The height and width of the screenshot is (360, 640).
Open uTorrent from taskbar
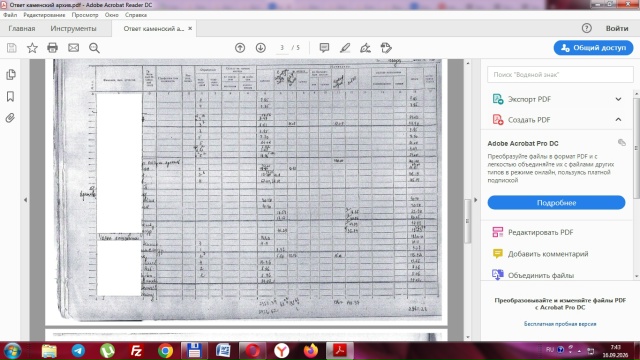107,351
